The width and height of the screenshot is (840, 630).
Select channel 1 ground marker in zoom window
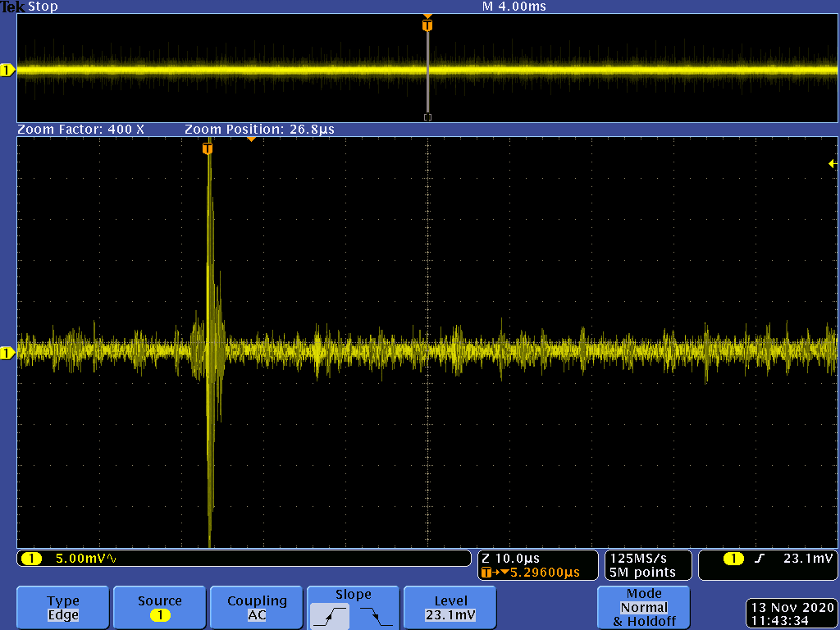tap(7, 353)
